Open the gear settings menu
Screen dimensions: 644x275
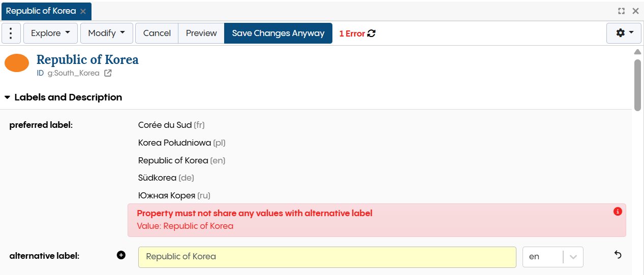[624, 33]
